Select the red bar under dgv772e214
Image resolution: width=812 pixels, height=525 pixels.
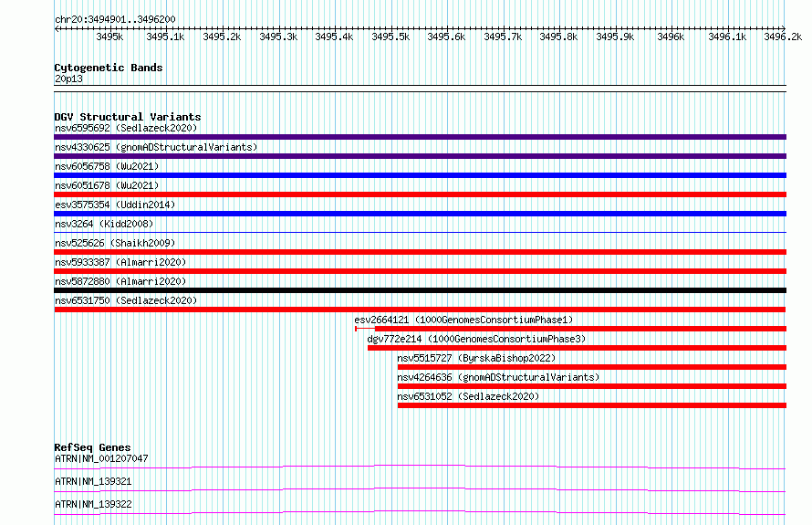[577, 348]
